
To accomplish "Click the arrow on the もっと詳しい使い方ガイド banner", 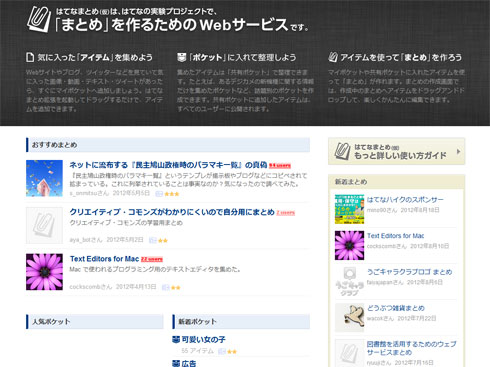I will pos(459,152).
